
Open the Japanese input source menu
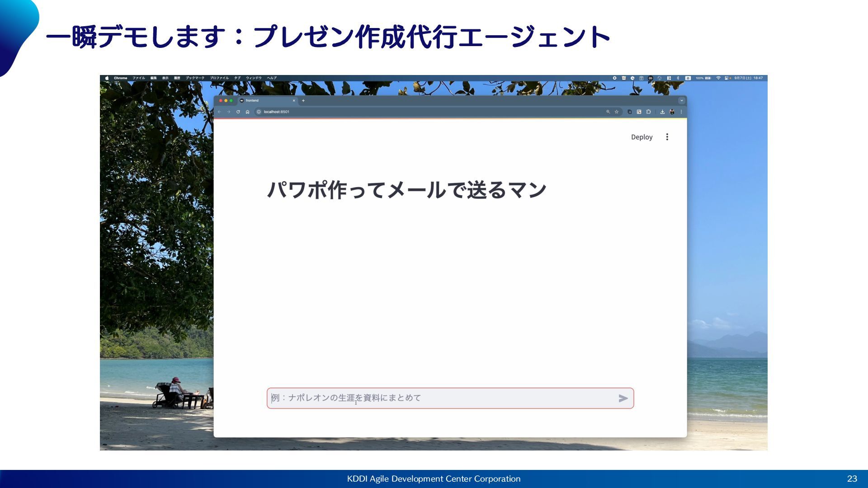pyautogui.click(x=688, y=78)
